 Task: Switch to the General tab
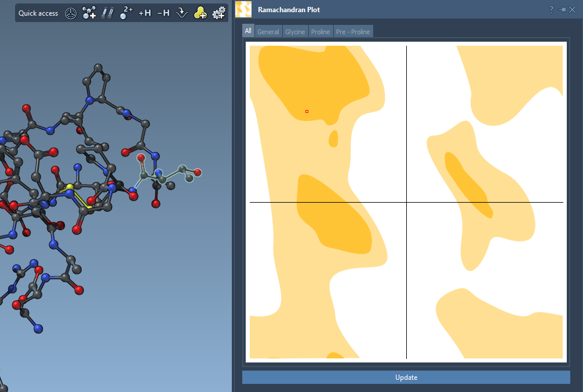click(268, 32)
